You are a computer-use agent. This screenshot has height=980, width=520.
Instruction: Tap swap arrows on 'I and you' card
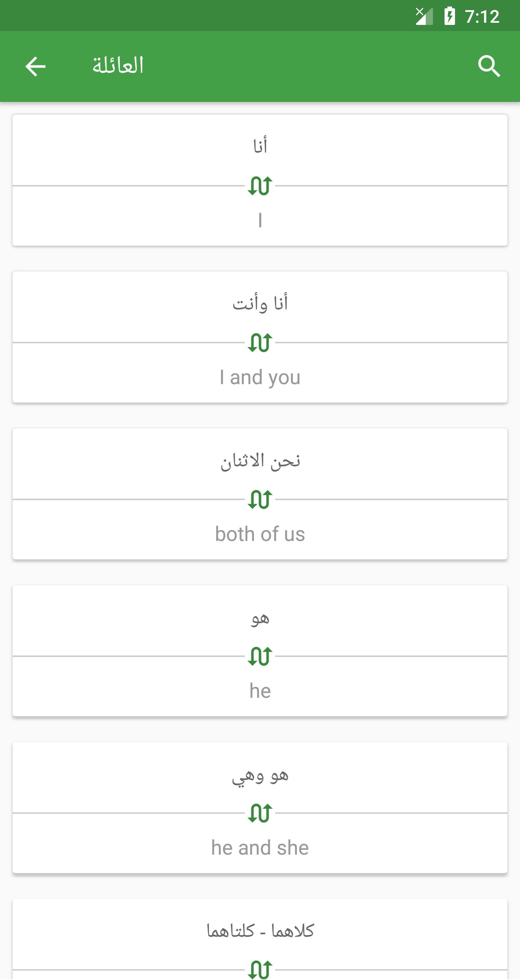[x=260, y=343]
